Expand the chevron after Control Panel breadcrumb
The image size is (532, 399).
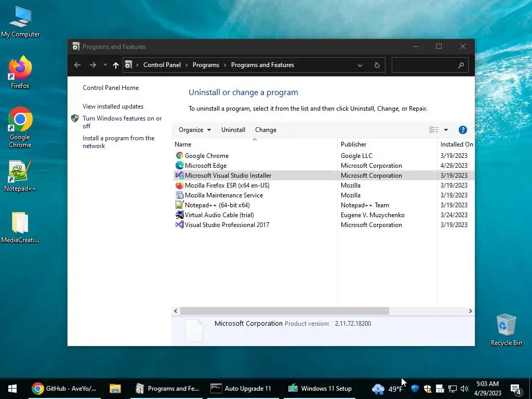[x=187, y=65]
